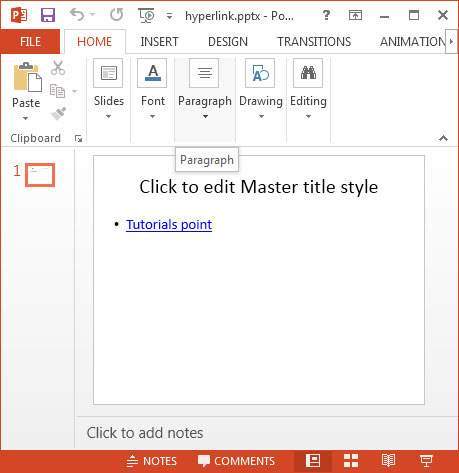Select slide 1 thumbnail

[40, 175]
